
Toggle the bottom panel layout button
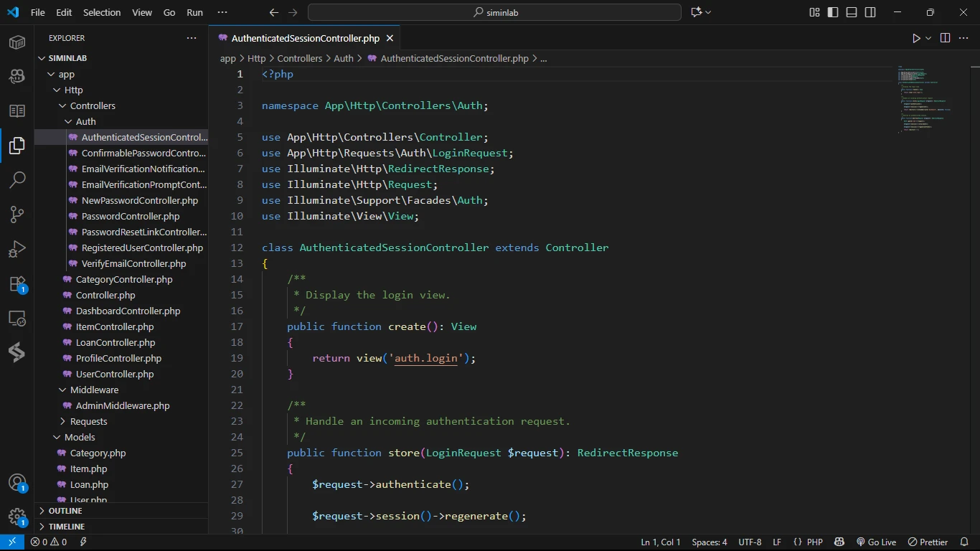click(852, 12)
